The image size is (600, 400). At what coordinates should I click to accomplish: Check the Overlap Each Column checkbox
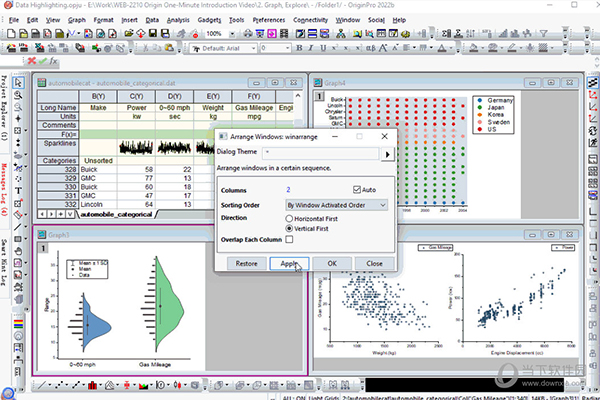coord(289,239)
